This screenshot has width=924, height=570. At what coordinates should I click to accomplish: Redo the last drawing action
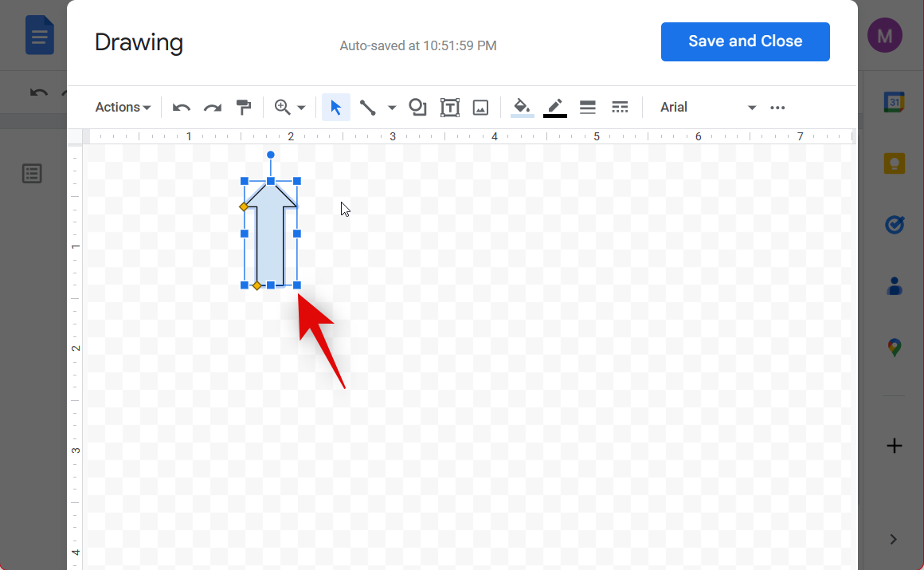(x=212, y=108)
